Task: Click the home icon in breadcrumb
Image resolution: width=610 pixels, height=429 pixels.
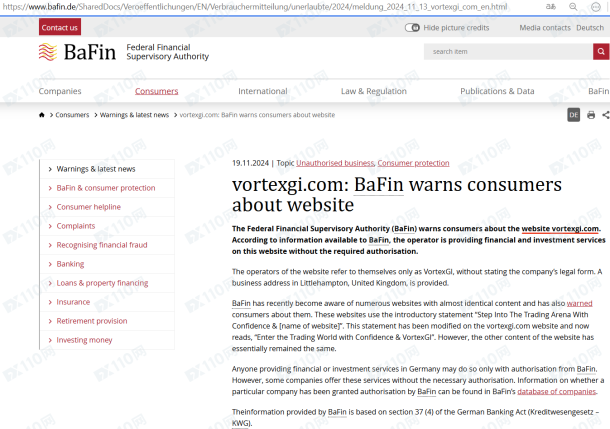Action: pos(42,115)
